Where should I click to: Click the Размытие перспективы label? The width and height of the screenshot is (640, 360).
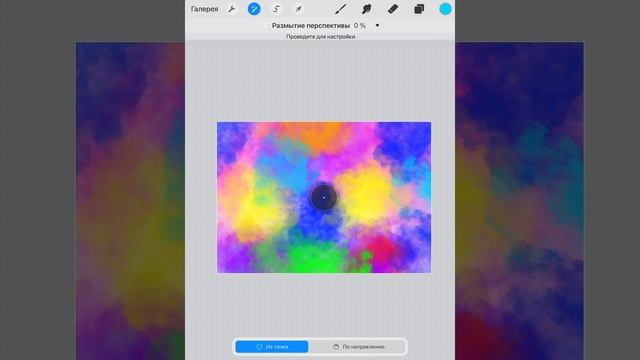[311, 25]
